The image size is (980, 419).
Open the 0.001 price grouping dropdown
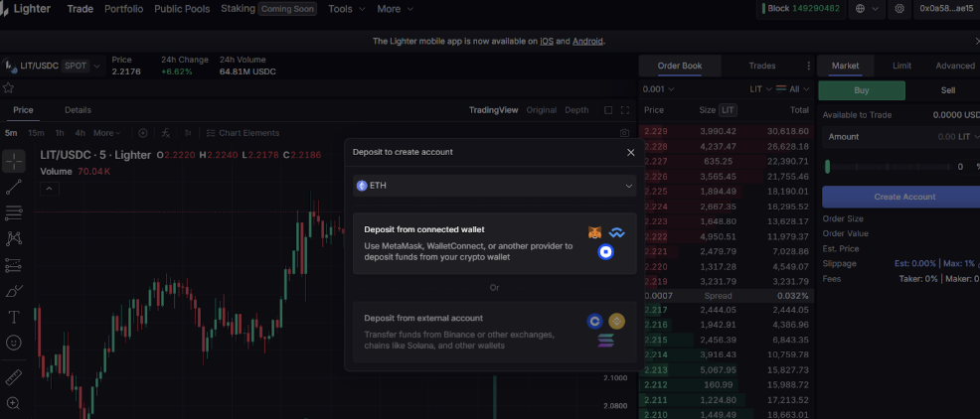(660, 89)
